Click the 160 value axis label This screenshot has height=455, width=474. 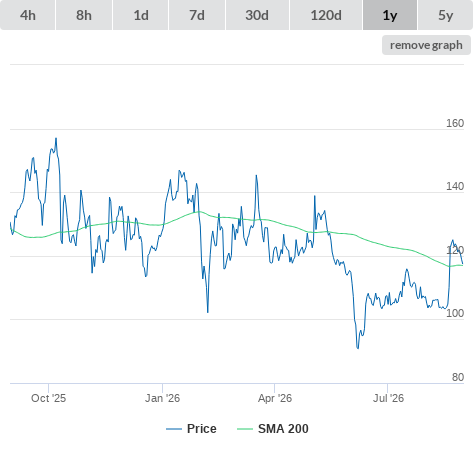click(x=455, y=123)
